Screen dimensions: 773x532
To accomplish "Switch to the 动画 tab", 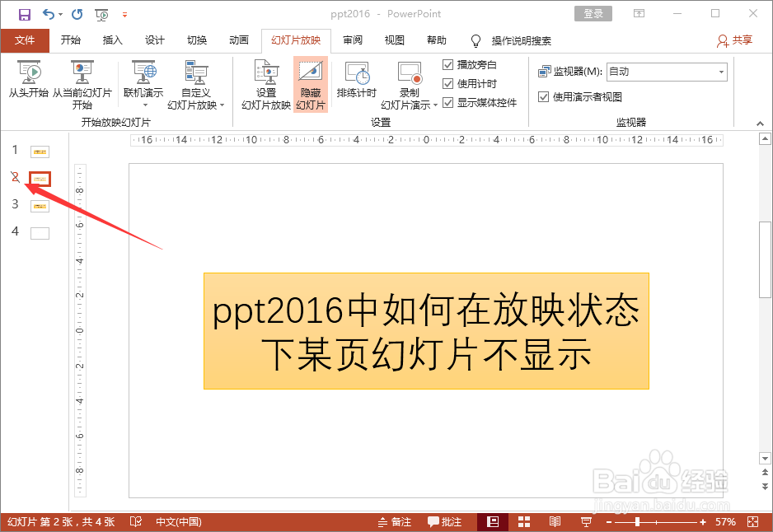I will [x=239, y=40].
